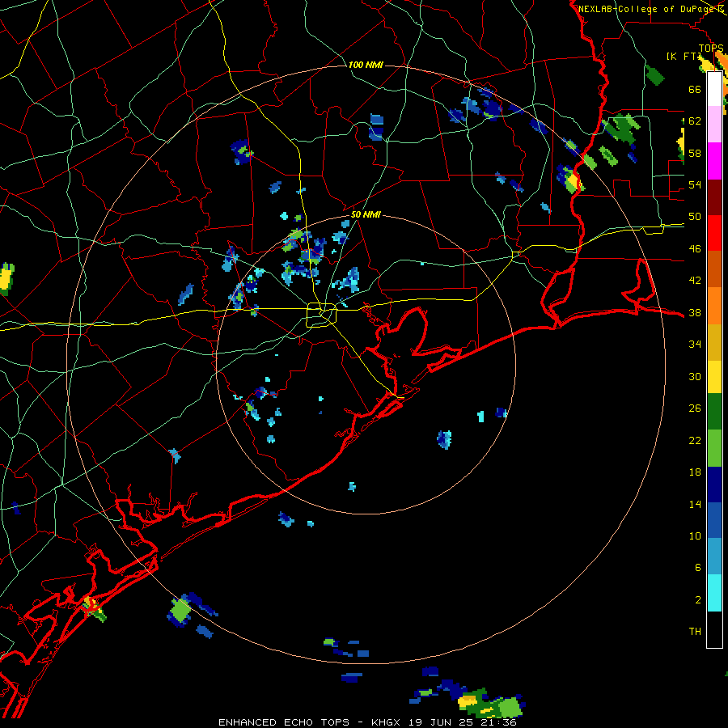Image resolution: width=728 pixels, height=728 pixels.
Task: Click the [K FT] units label
Action: coord(684,56)
